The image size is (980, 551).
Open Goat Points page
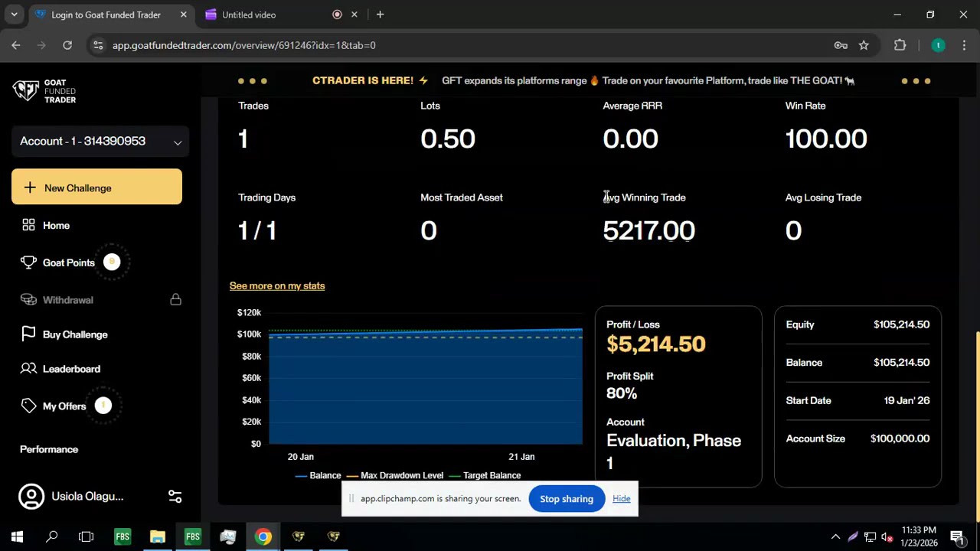[69, 262]
